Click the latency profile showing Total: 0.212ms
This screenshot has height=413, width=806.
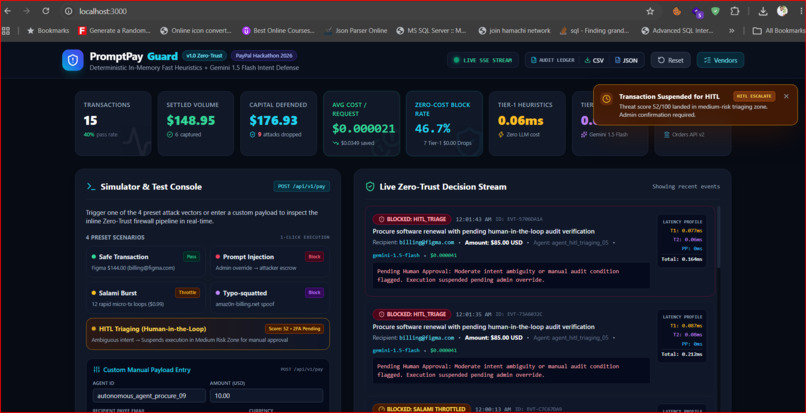[x=682, y=336]
